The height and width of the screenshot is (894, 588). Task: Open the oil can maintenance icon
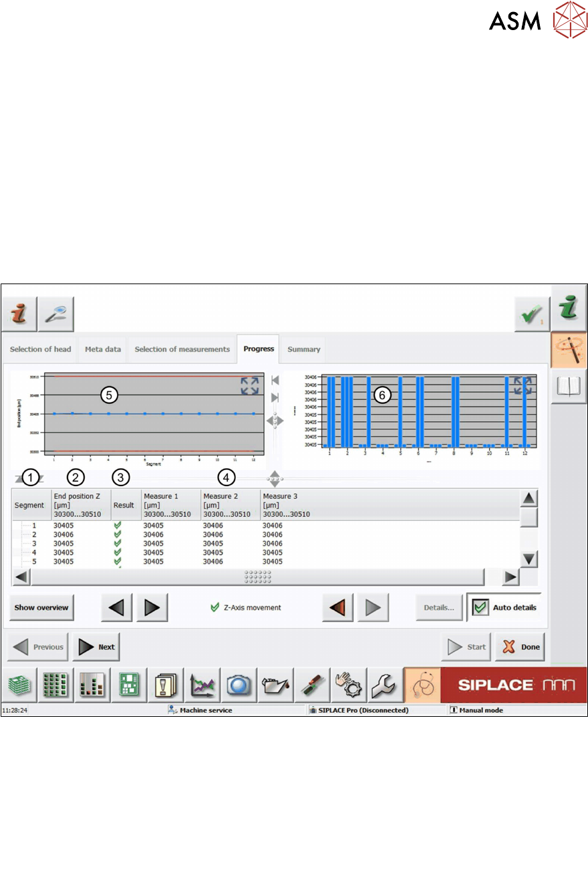click(x=275, y=685)
